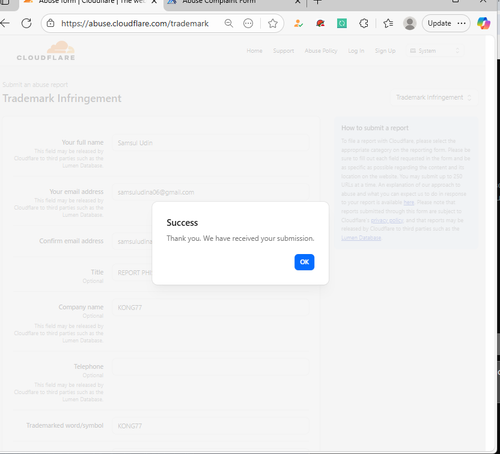Close the Cloudflare Abuse form tab
The height and width of the screenshot is (454, 500).
point(154,2)
